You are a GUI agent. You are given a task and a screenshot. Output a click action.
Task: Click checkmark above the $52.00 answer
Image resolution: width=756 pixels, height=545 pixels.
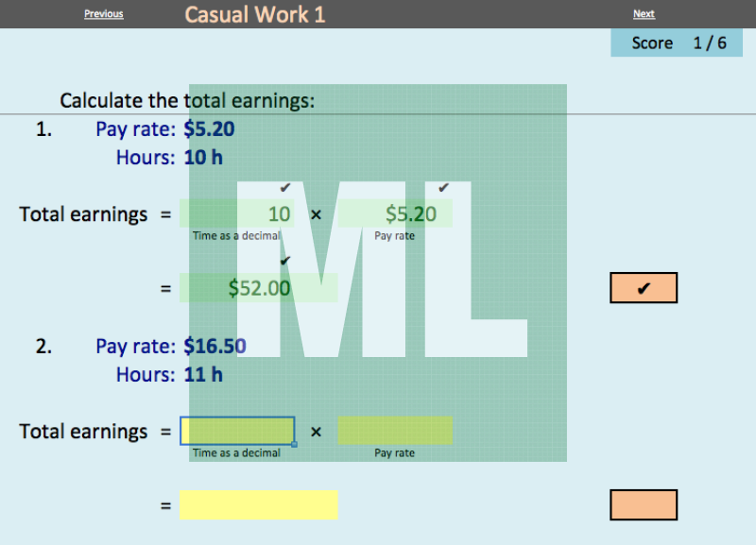point(284,261)
